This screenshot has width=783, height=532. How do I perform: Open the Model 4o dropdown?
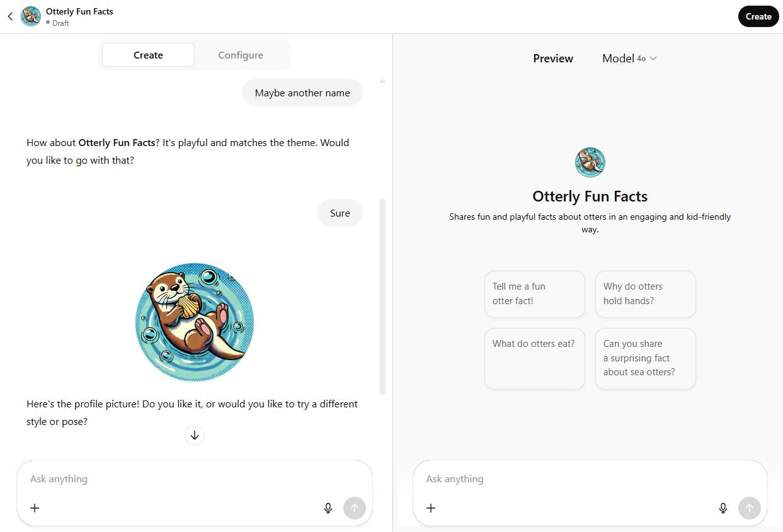tap(629, 59)
